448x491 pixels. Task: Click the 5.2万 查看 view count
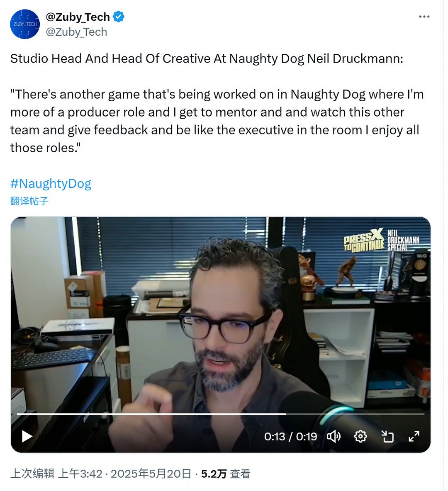[x=226, y=474]
